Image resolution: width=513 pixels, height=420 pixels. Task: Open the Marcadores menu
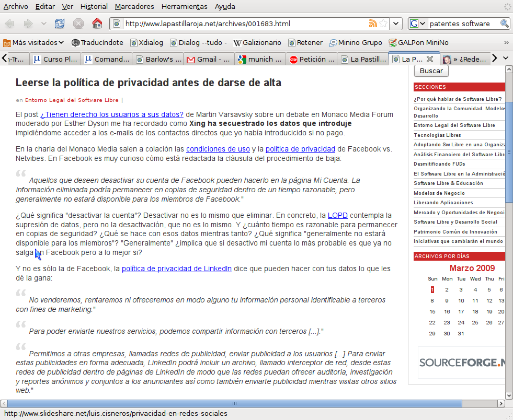coord(134,7)
